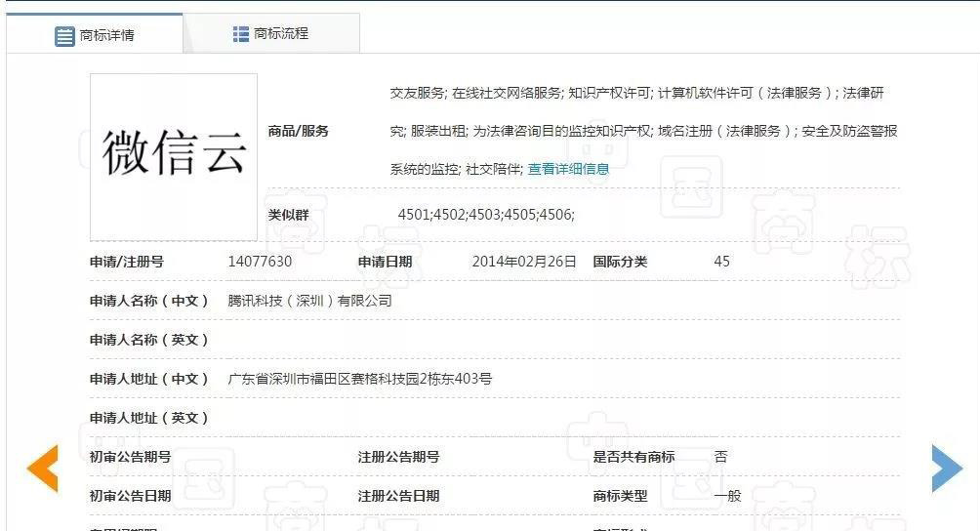The width and height of the screenshot is (980, 531).
Task: Click the 注册公告日期 label
Action: [399, 496]
